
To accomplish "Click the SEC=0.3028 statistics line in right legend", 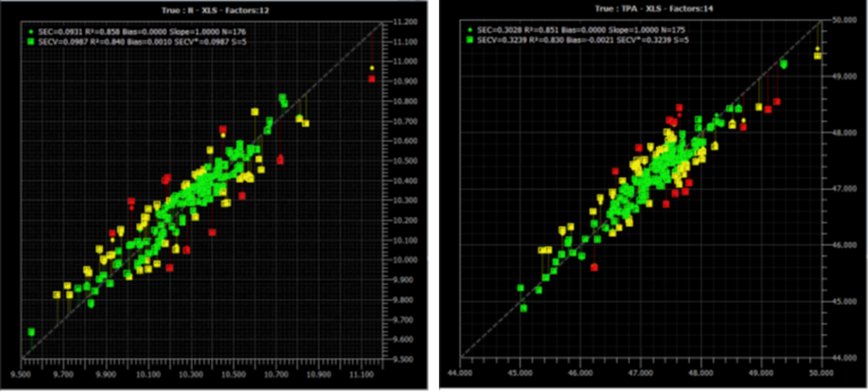I will [x=581, y=30].
